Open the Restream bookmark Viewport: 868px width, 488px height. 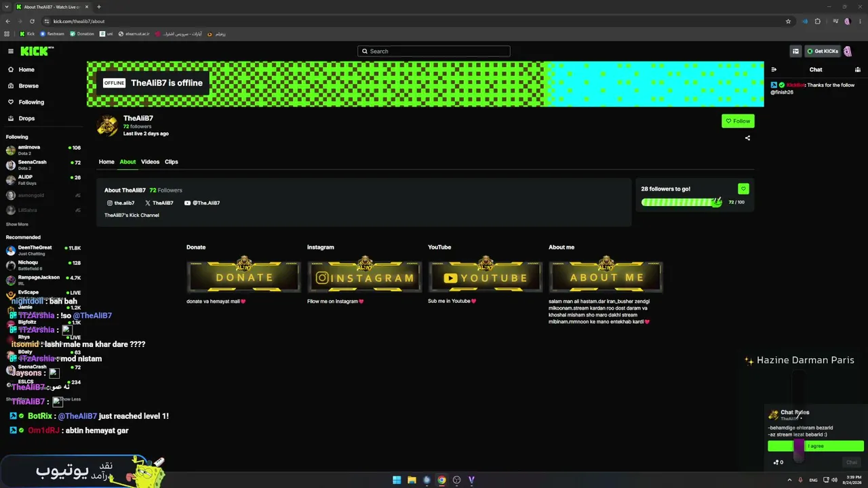[x=52, y=34]
